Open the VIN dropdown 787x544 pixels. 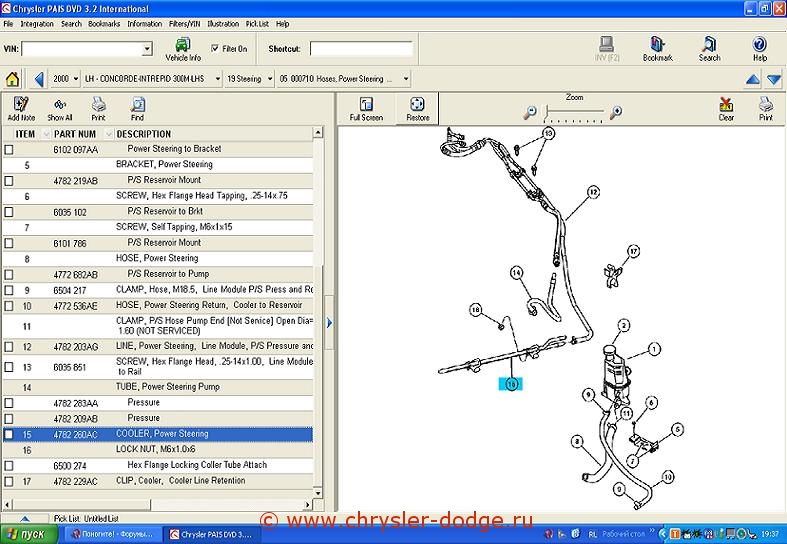pyautogui.click(x=147, y=49)
